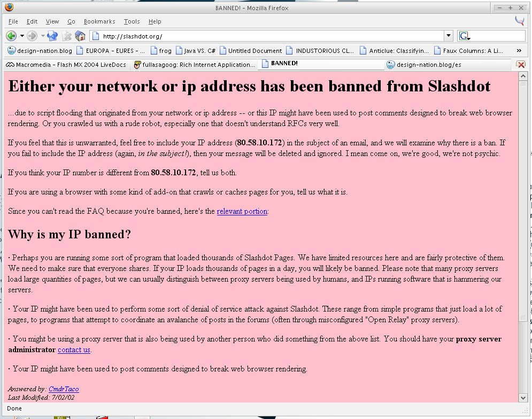Switch to the design-nation.blog/es tab
Image resolution: width=532 pixels, height=419 pixels.
(447, 65)
